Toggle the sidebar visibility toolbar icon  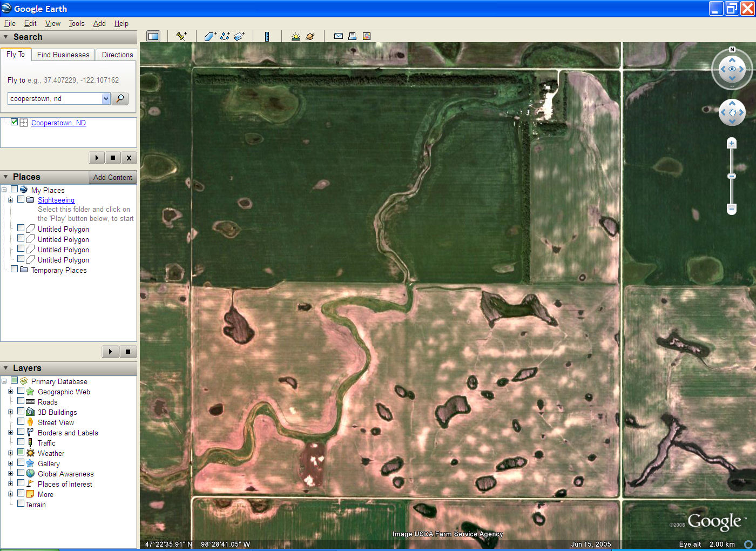pos(153,36)
